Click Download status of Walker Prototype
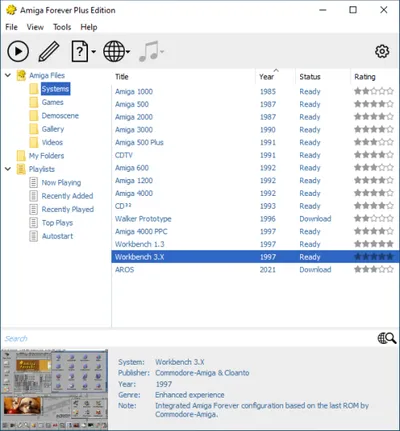The width and height of the screenshot is (400, 431). point(315,219)
